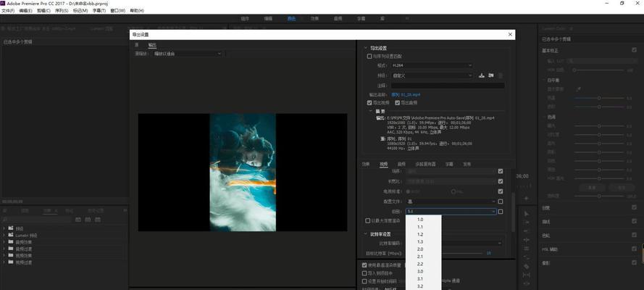Toggle the Creative section checkbox in Lumetri Color

coord(634,208)
